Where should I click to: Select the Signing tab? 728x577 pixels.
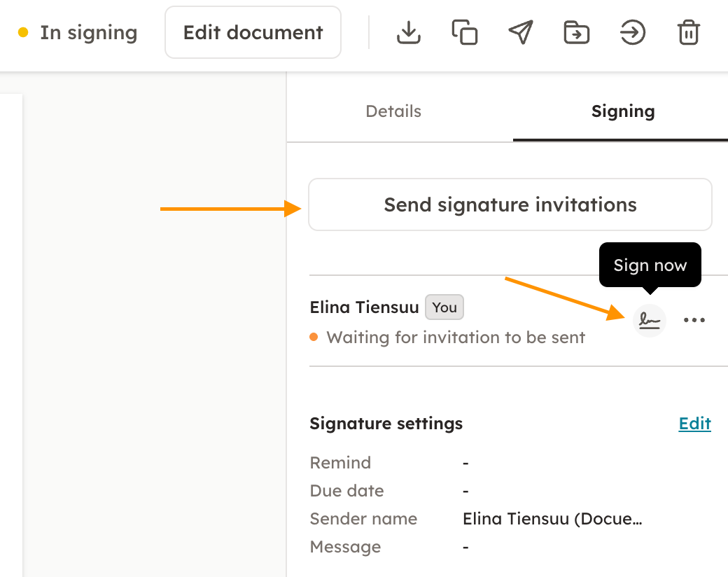point(622,111)
